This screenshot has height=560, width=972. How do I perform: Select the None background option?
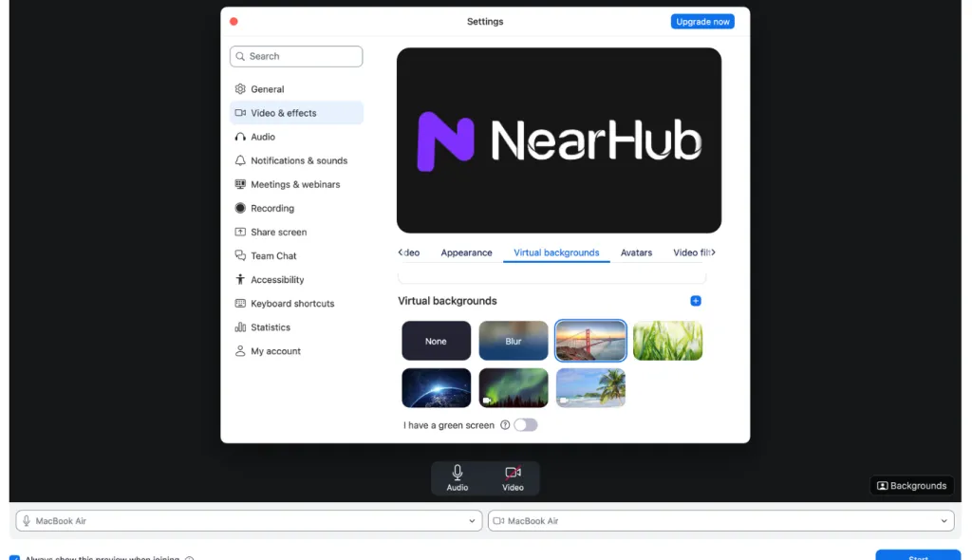pyautogui.click(x=436, y=341)
